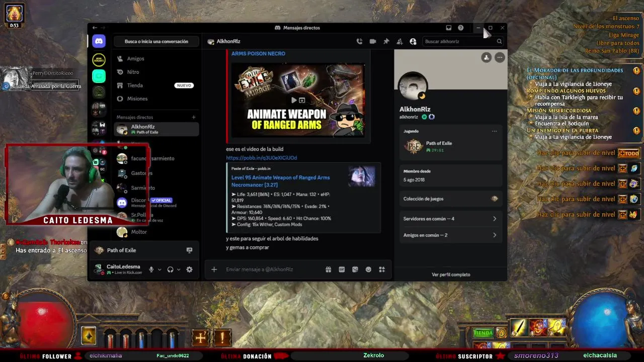Open first yellow-ring server icon in Discord
The width and height of the screenshot is (644, 362).
[x=99, y=60]
